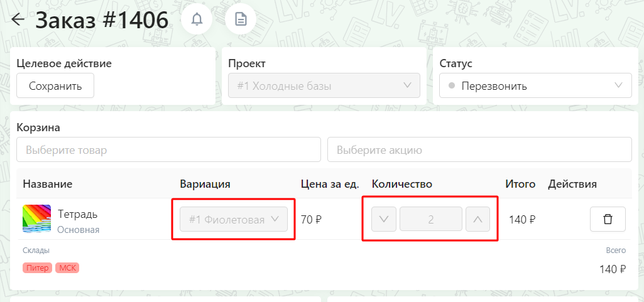
Task: Click the quantity field showing 2
Action: pos(431,219)
